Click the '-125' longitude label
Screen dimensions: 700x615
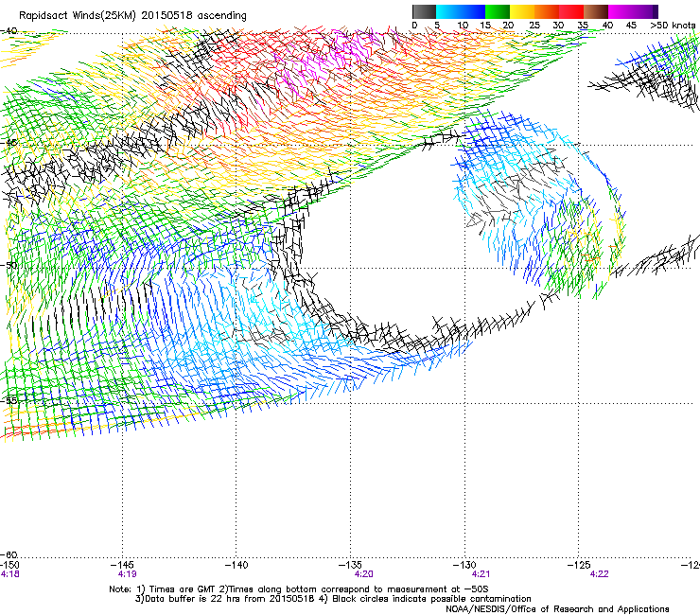579,565
